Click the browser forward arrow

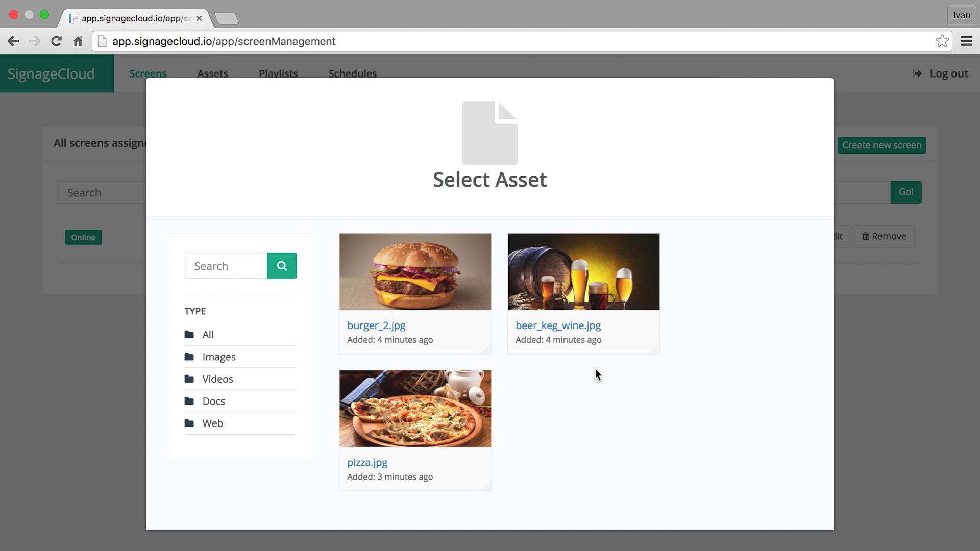click(x=35, y=41)
